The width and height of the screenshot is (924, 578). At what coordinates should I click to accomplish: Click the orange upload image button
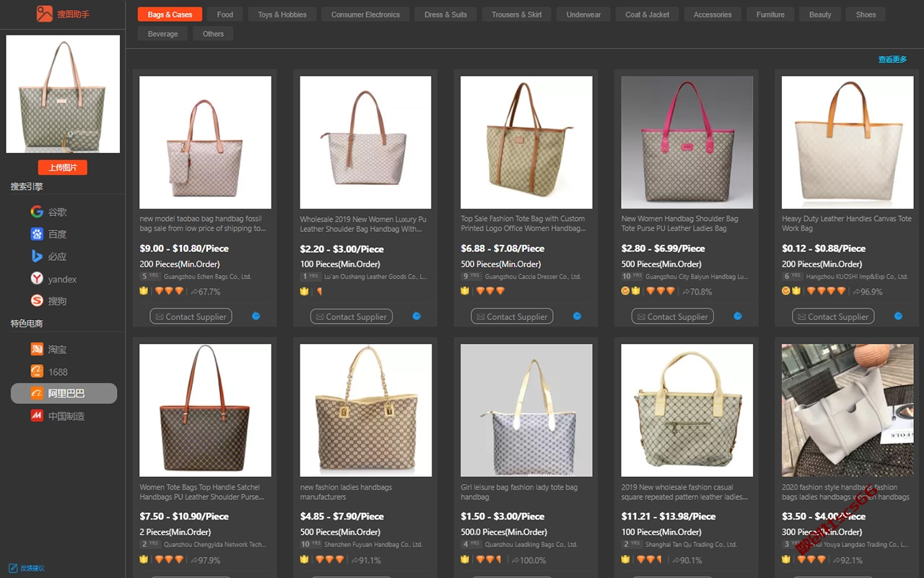(62, 168)
